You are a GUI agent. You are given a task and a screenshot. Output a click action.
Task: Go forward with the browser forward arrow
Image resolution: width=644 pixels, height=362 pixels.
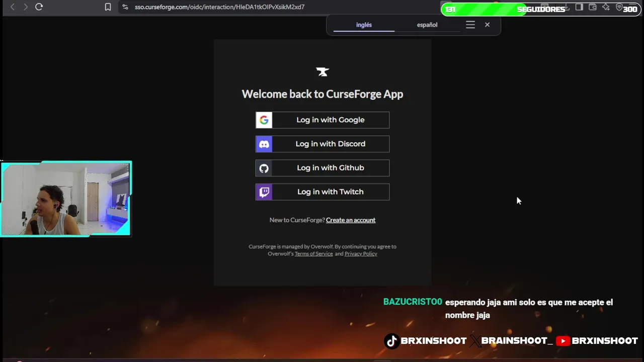tap(25, 7)
